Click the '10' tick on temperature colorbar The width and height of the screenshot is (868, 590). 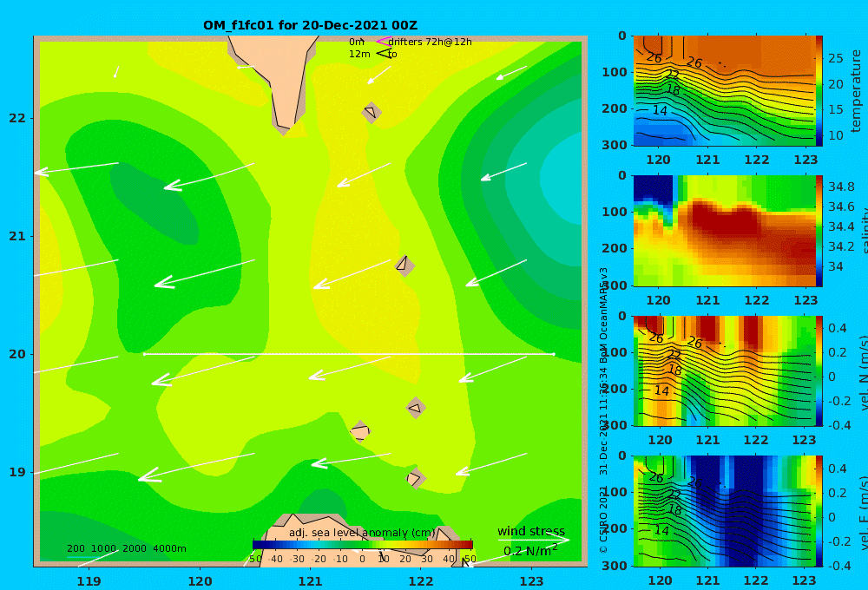[835, 135]
